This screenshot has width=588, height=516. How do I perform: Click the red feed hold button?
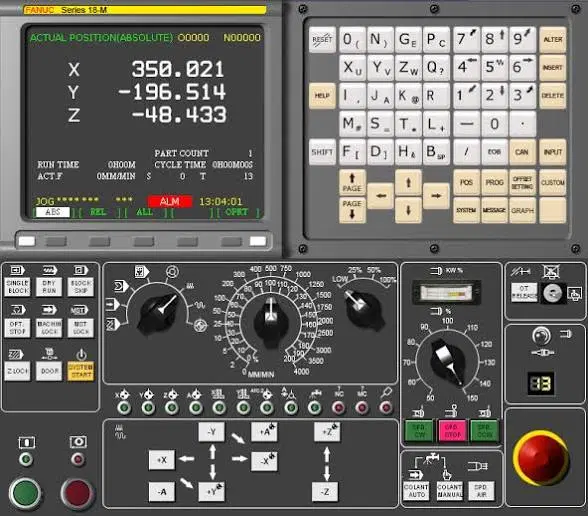tap(77, 493)
